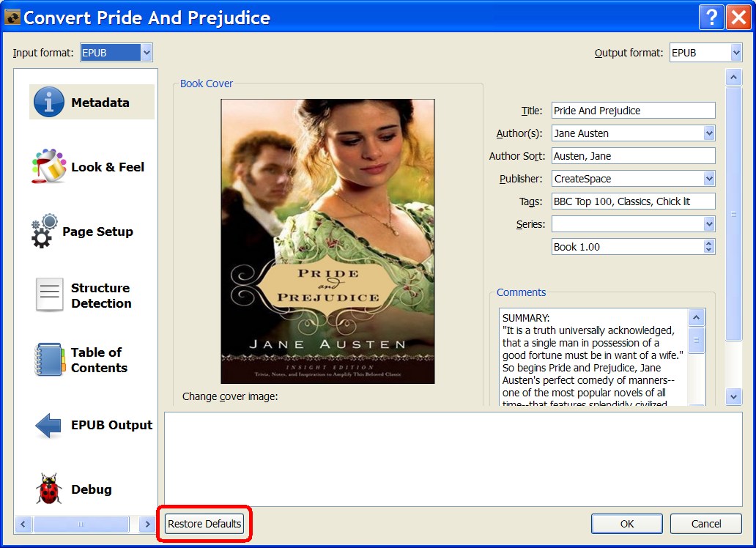This screenshot has width=756, height=548.
Task: Click sidebar scroll left arrow
Action: point(23,524)
